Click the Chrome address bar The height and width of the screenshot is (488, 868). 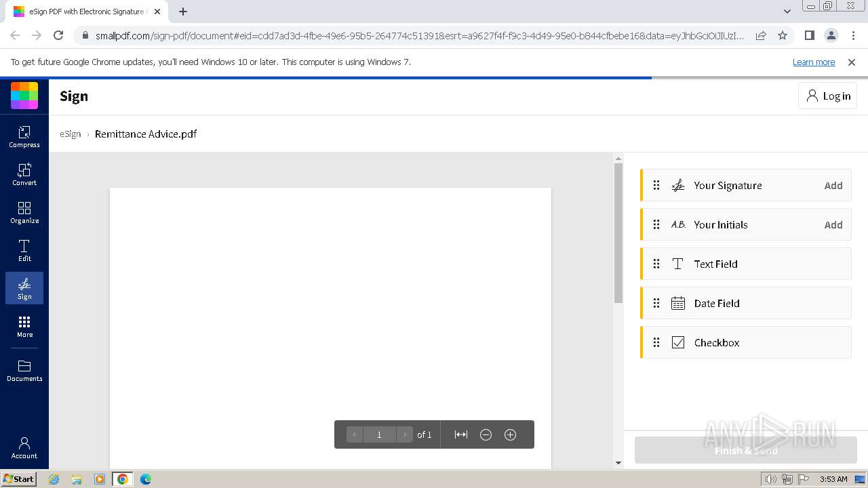click(x=419, y=35)
